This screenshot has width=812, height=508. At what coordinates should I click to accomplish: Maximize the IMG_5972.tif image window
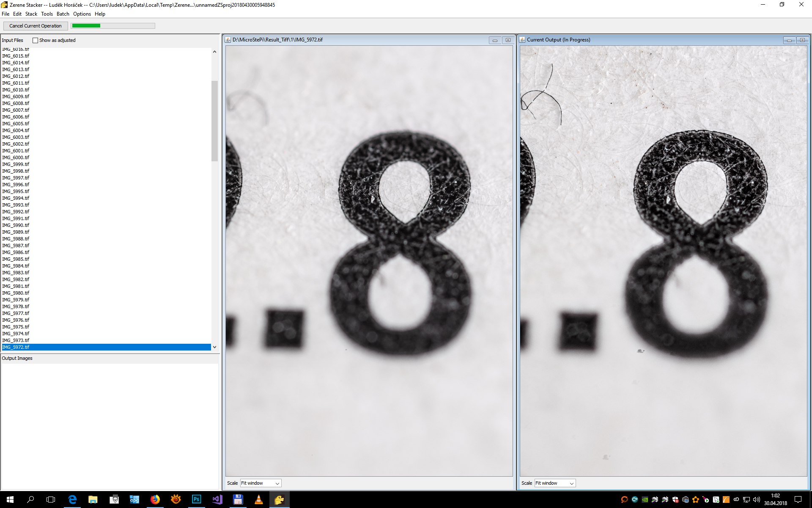click(x=508, y=40)
